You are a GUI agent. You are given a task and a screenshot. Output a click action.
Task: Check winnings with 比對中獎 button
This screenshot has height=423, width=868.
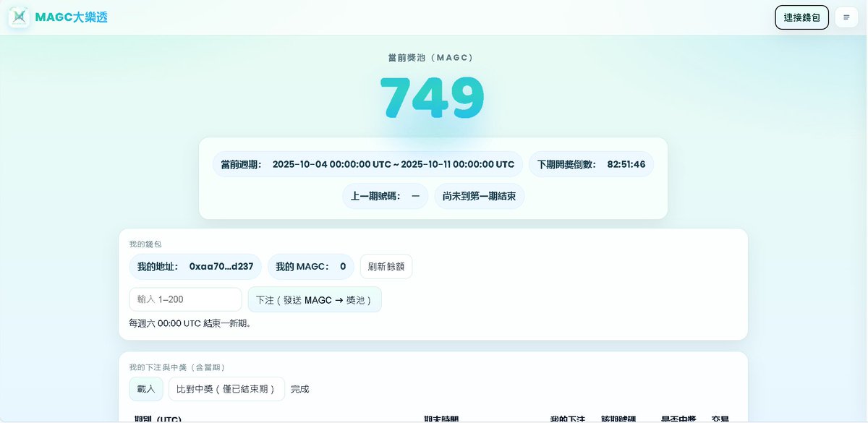pyautogui.click(x=226, y=389)
